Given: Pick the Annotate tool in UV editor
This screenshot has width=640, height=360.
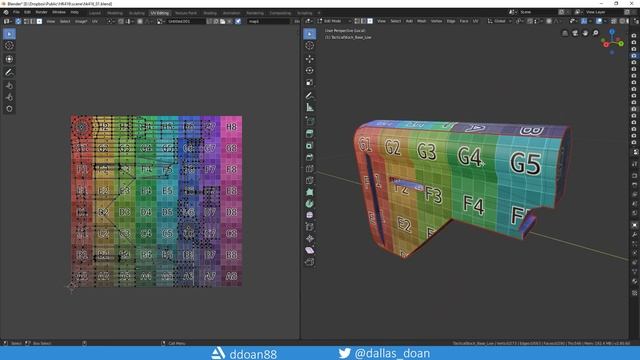Looking at the screenshot, I should click(x=9, y=72).
